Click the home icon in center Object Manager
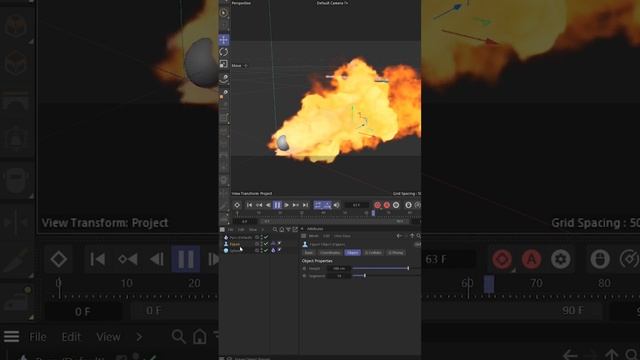The image size is (640, 360). (x=282, y=229)
